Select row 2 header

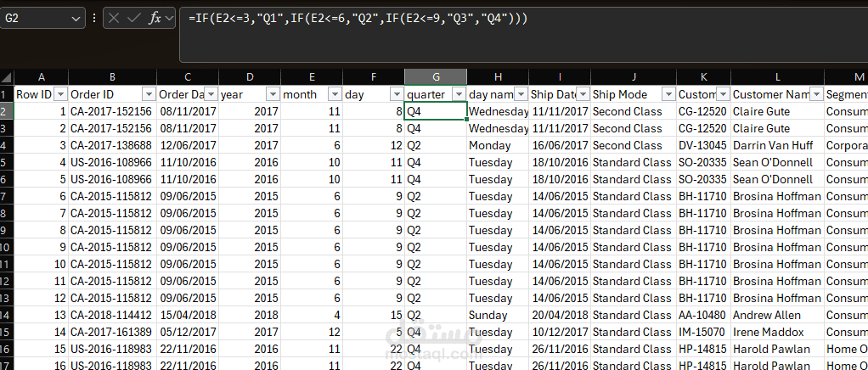[7, 111]
